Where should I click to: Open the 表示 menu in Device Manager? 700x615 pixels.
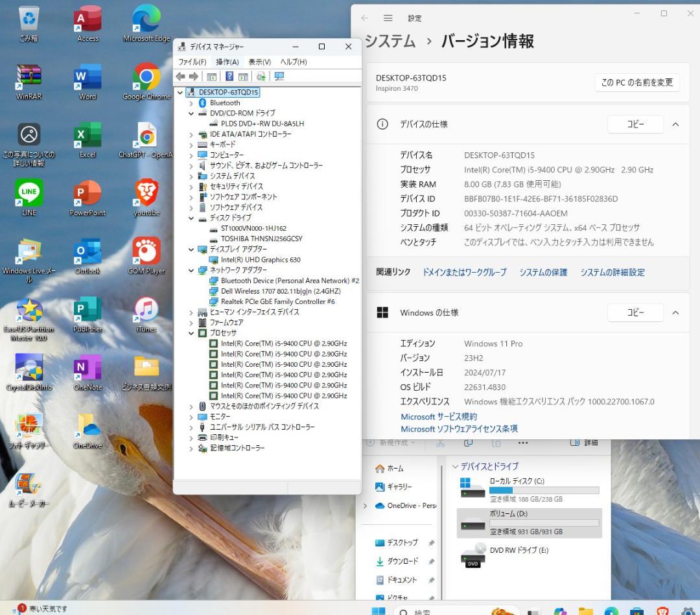(259, 62)
